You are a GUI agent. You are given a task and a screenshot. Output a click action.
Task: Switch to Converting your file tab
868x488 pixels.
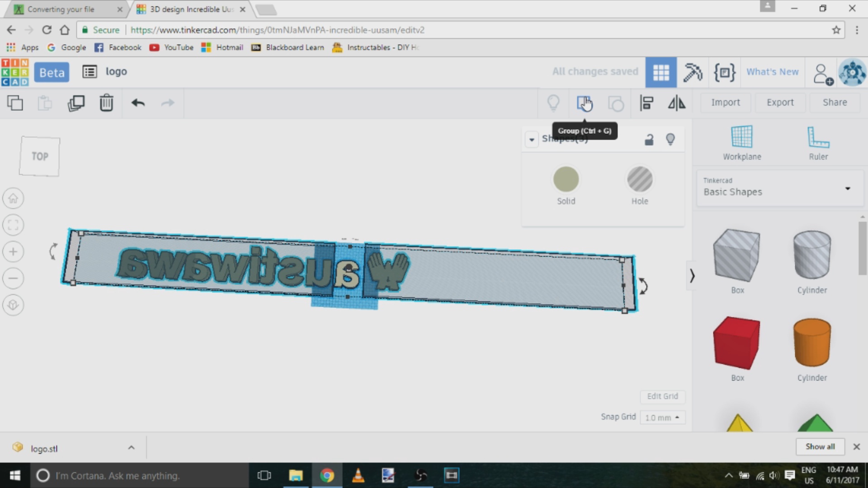pyautogui.click(x=61, y=9)
